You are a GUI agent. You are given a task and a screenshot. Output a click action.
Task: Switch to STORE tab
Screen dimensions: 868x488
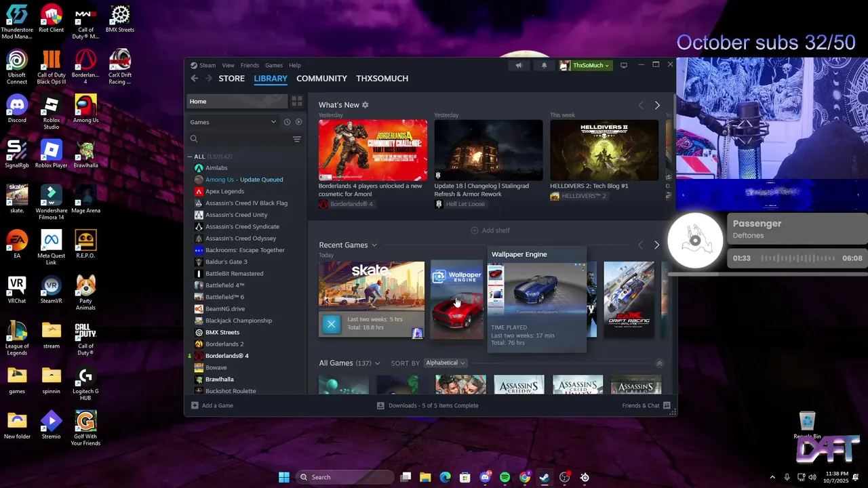coord(231,79)
